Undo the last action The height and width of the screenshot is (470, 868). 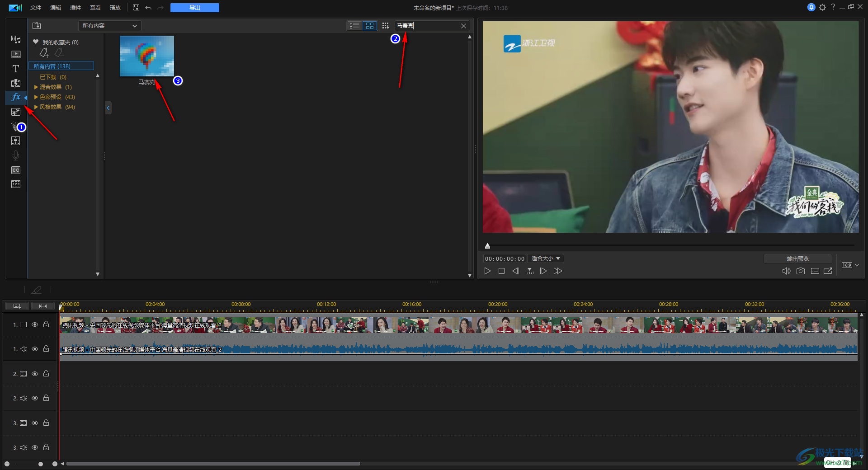(148, 8)
